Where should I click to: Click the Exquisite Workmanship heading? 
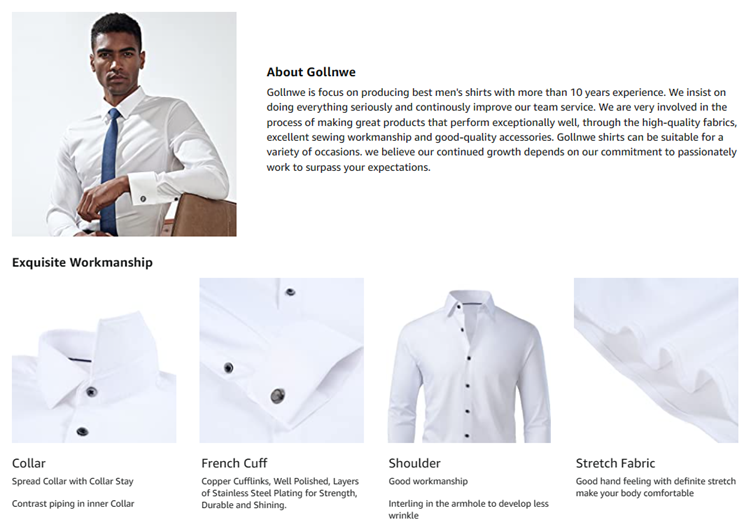click(x=82, y=262)
